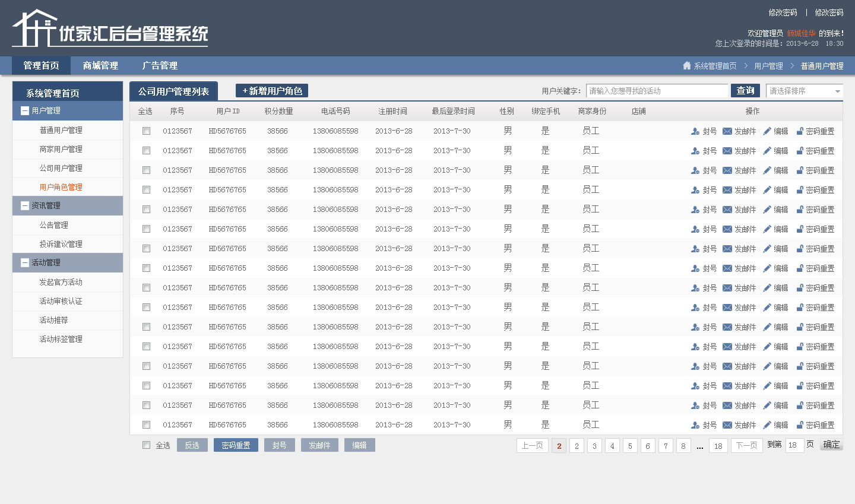Open 普通用户管理 in the sidebar
Screen dimensions: 855x504
tap(61, 130)
